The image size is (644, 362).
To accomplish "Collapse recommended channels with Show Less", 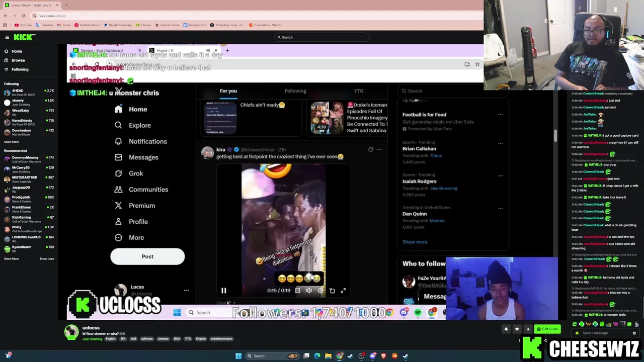I will [x=47, y=258].
